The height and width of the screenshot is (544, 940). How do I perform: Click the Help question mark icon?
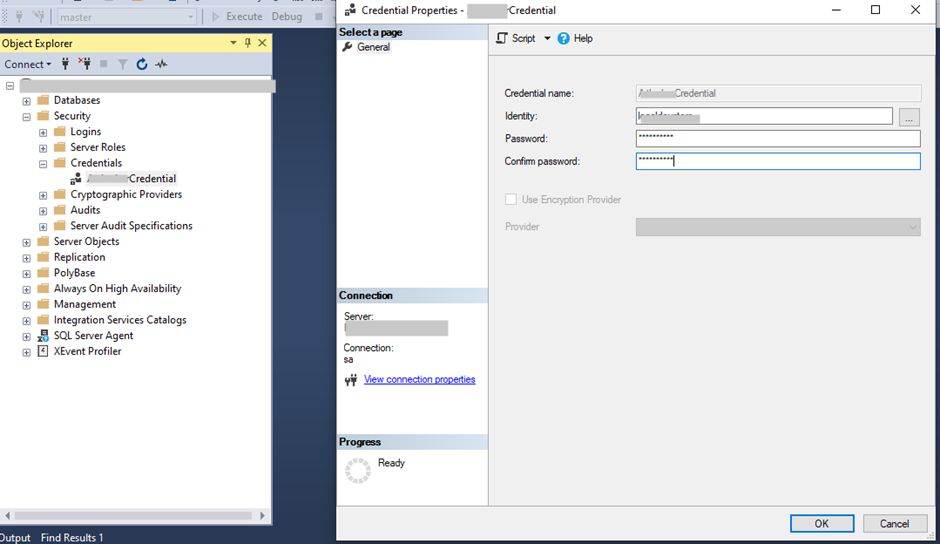tap(564, 38)
